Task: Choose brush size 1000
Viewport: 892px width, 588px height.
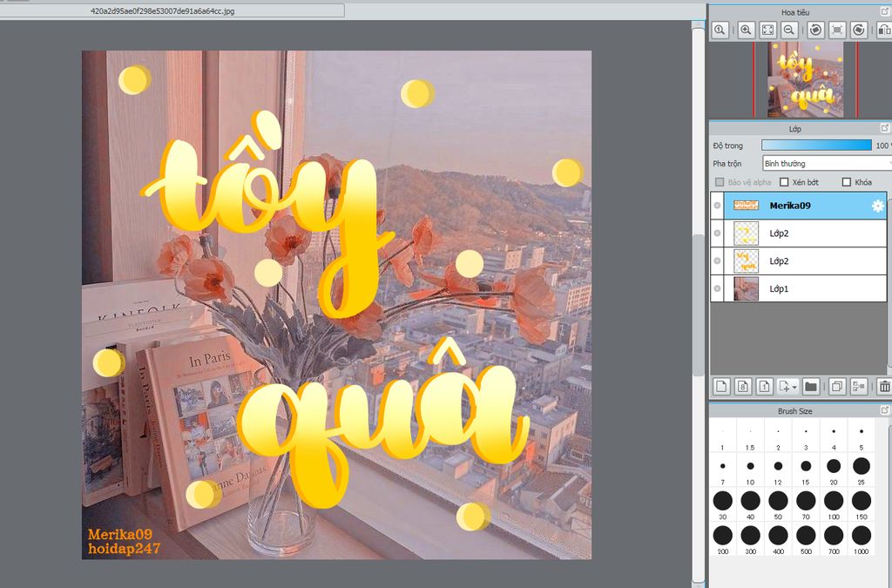Action: point(862,540)
